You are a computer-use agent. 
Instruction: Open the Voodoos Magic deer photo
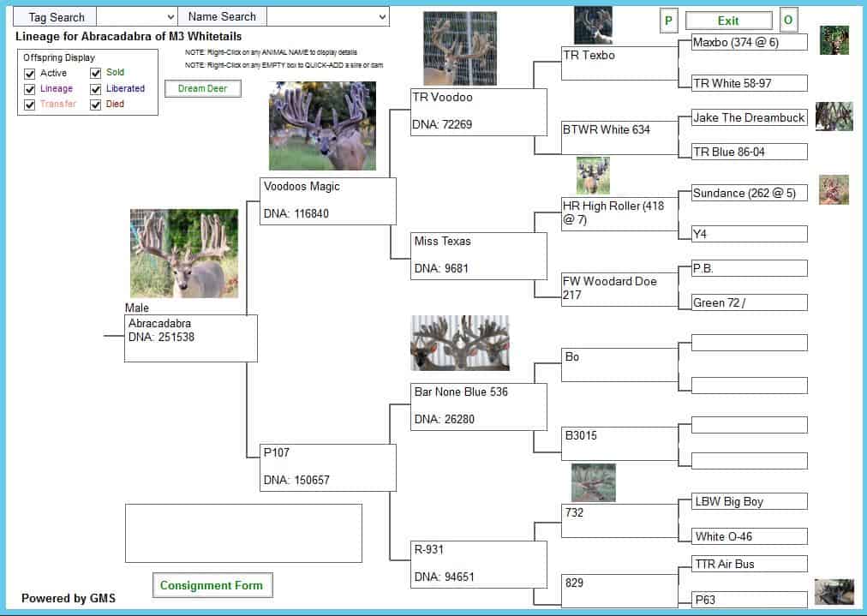pos(322,126)
